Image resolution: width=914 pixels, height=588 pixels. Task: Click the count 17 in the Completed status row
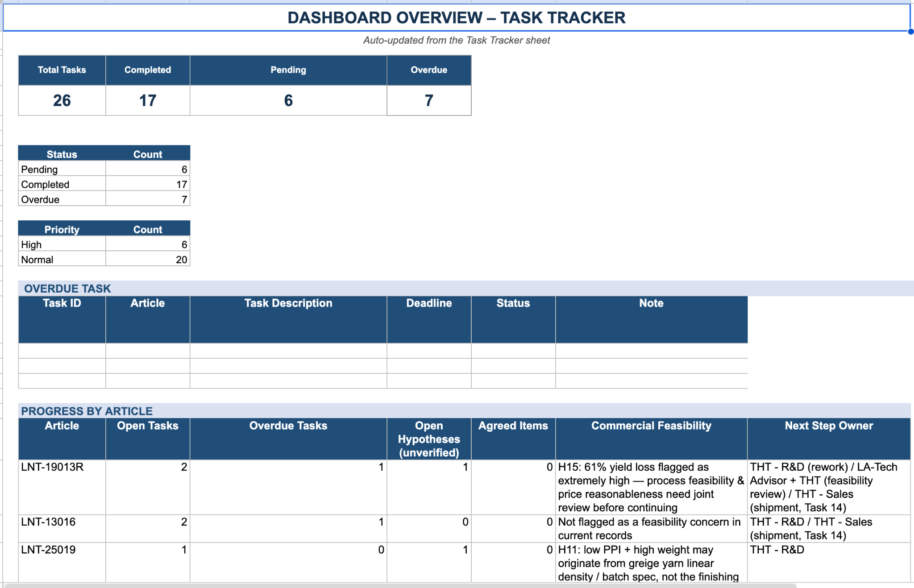coord(148,184)
